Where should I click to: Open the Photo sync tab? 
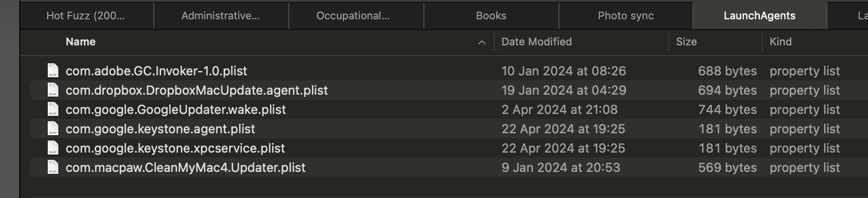(x=625, y=16)
